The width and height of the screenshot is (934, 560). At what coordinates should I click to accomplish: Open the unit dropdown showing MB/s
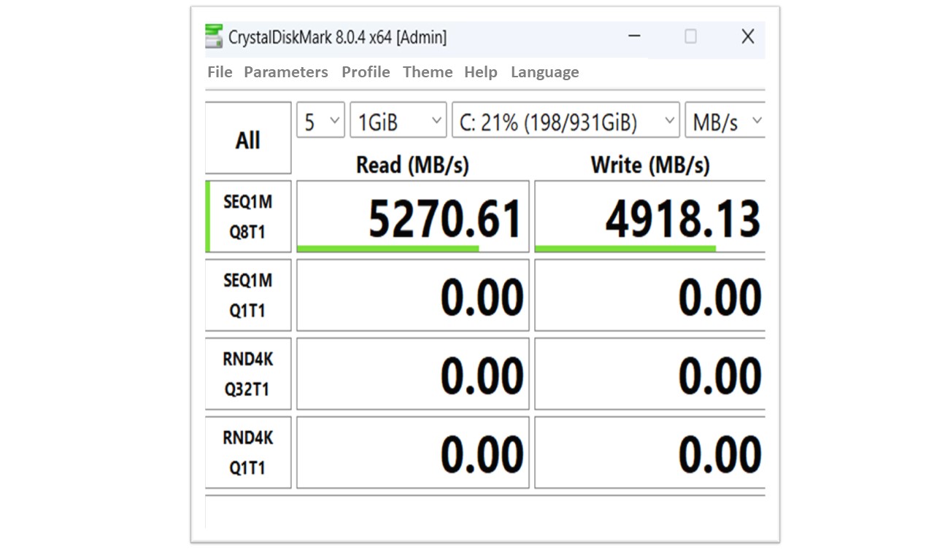[725, 120]
